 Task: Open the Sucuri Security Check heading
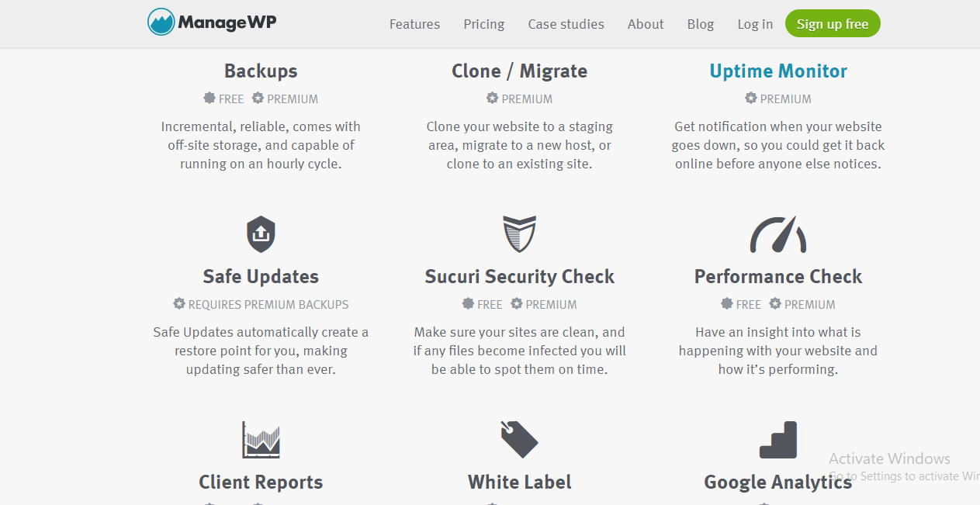point(519,277)
